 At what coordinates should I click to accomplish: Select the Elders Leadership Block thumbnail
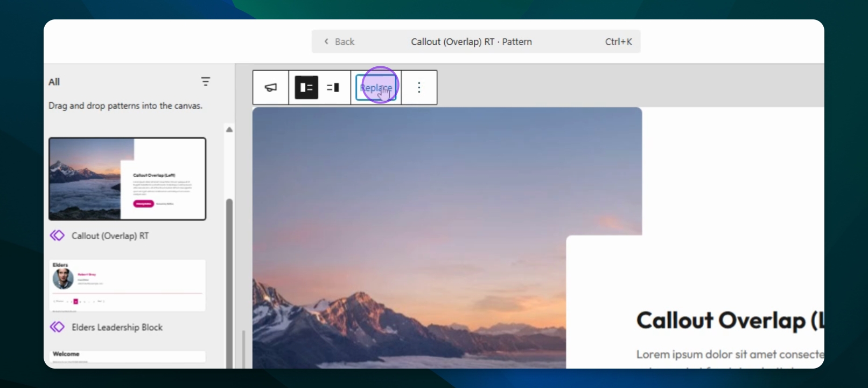(128, 286)
